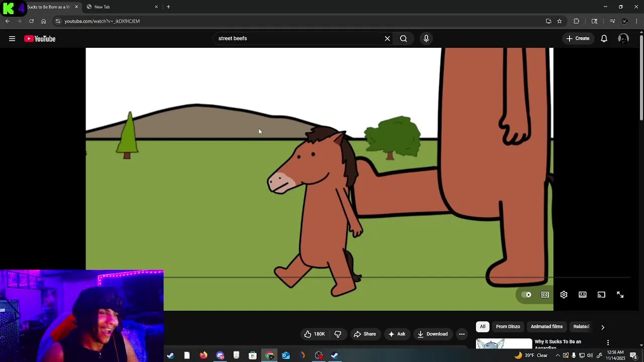The image size is (644, 362).
Task: Open options for Why It Sucks video
Action: coord(608,342)
